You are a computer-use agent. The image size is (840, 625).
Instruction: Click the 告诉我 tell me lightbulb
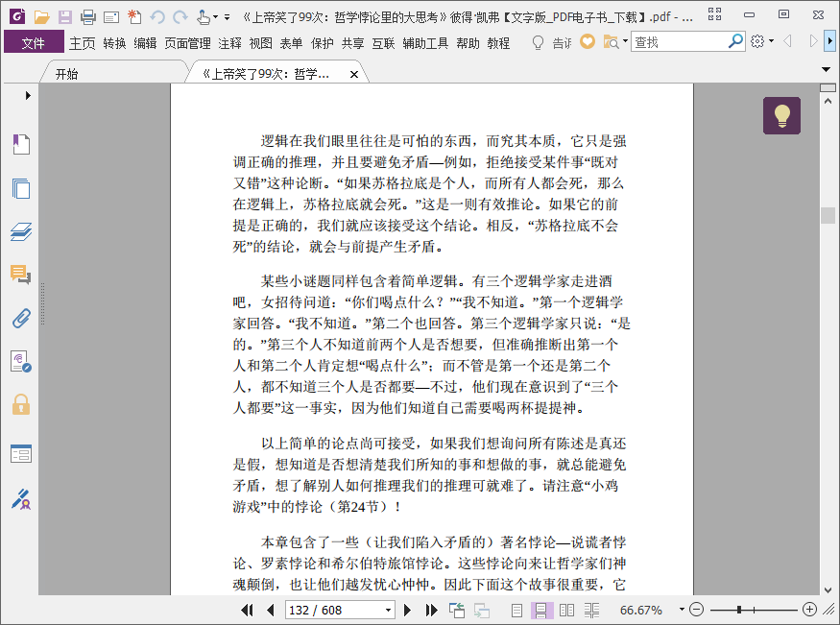coord(538,42)
